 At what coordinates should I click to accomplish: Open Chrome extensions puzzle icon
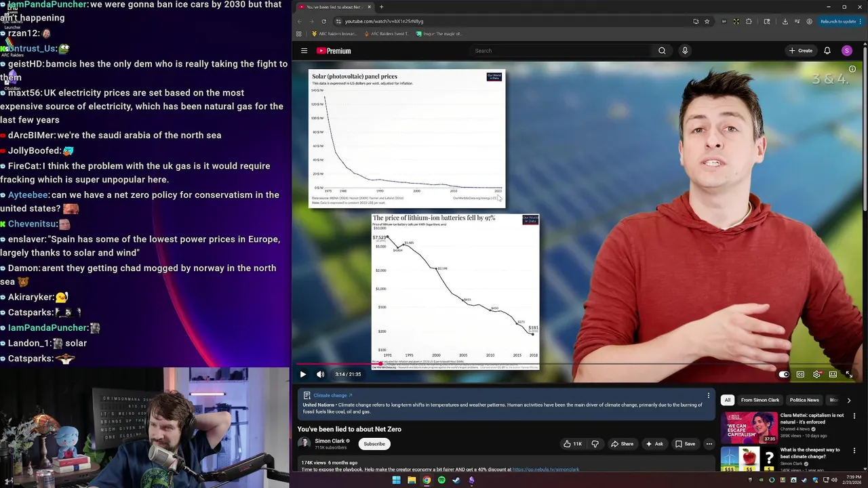click(749, 21)
